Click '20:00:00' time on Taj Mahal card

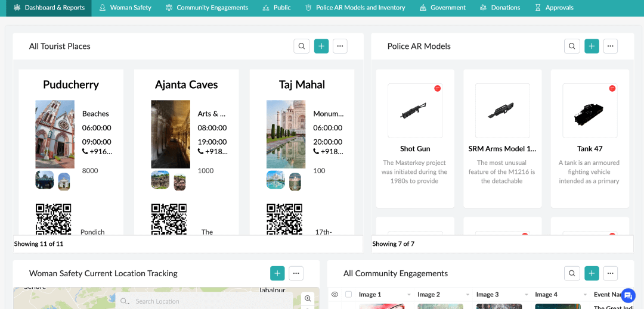[327, 142]
